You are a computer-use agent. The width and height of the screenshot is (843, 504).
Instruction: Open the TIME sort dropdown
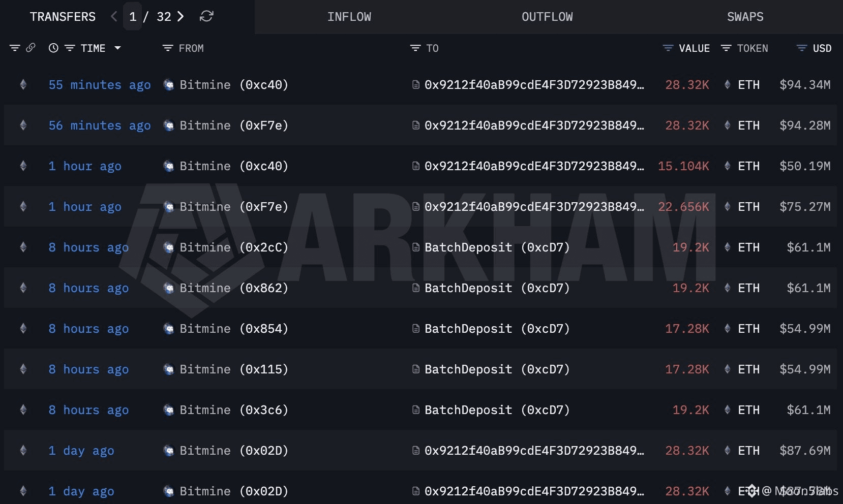point(118,48)
